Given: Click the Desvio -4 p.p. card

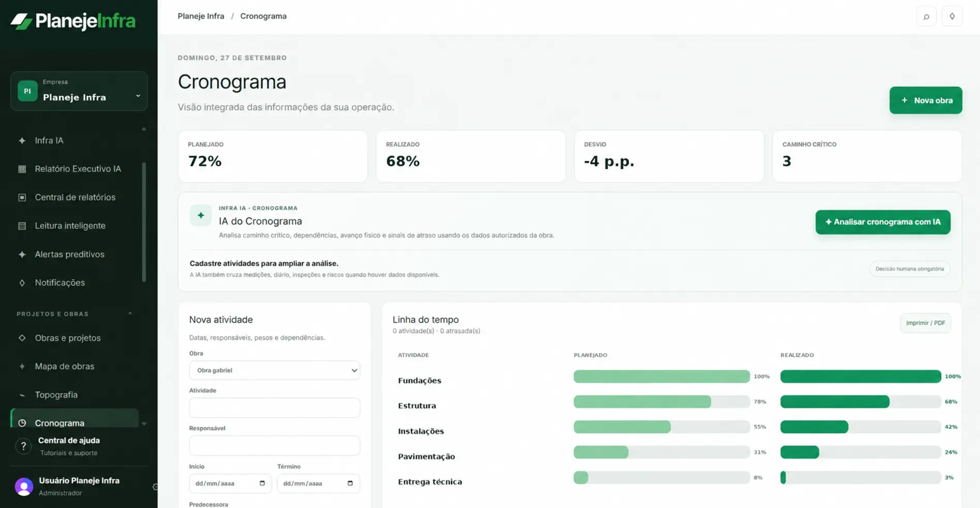Looking at the screenshot, I should coord(669,156).
